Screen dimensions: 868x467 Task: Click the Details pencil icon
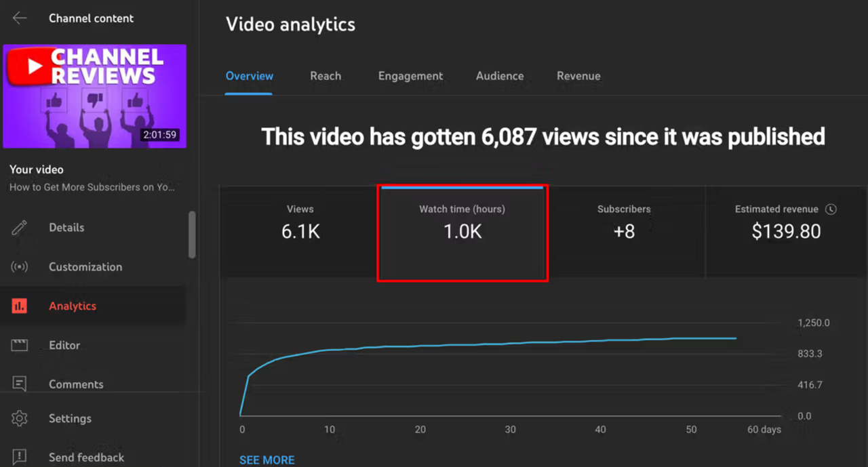(20, 228)
